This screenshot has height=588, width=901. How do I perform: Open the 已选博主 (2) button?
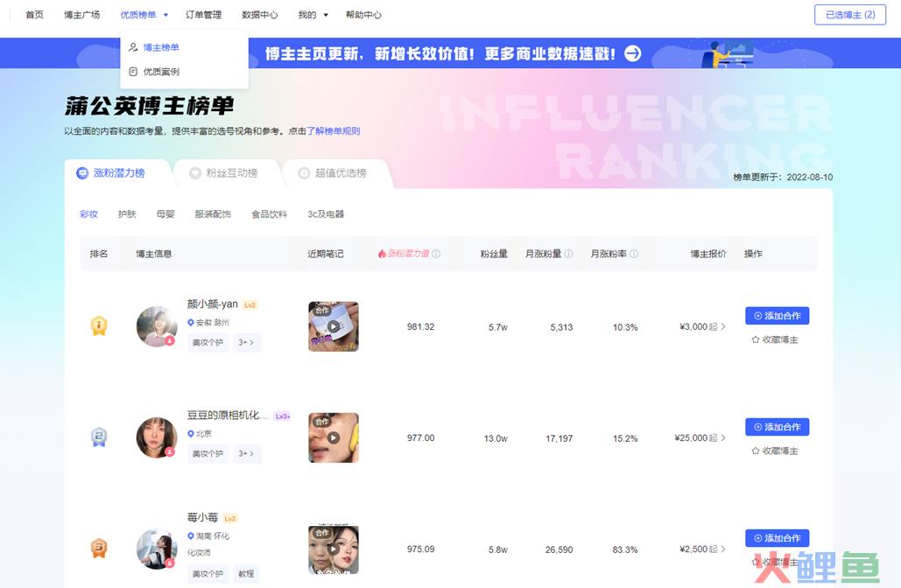850,15
